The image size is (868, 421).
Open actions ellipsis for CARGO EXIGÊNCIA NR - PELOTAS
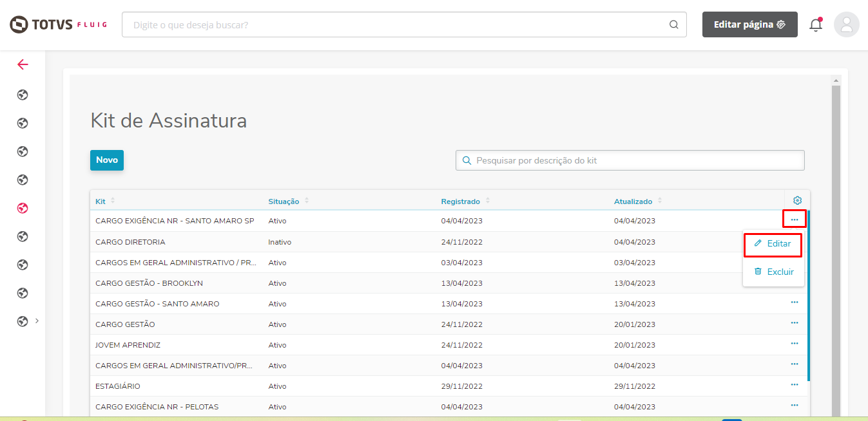795,405
